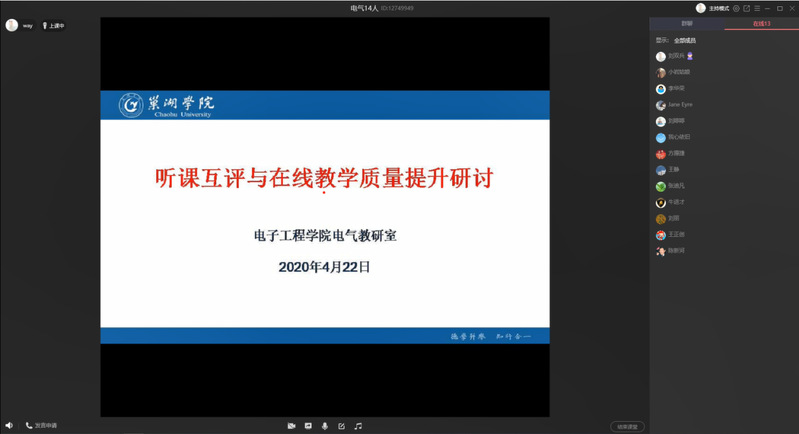Click the whiteboard edit icon
The width and height of the screenshot is (799, 434).
tap(341, 426)
